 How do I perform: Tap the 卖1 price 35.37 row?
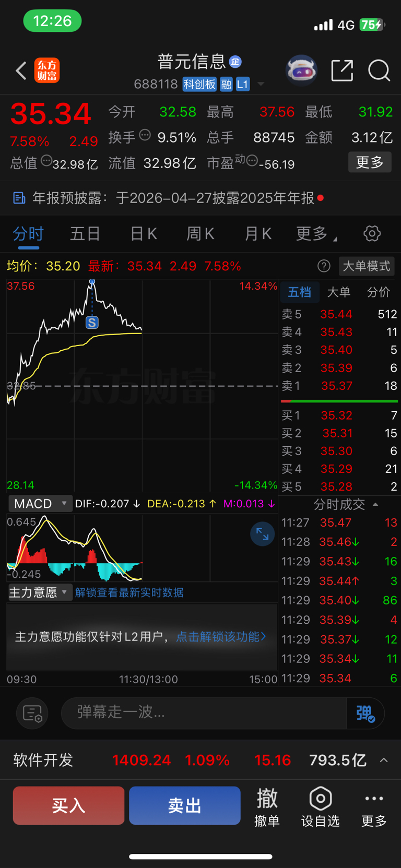click(339, 386)
